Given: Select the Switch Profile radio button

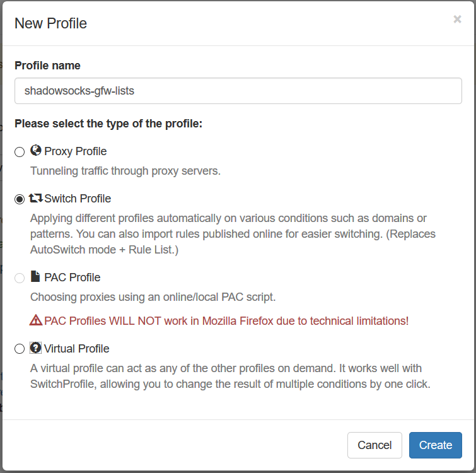Looking at the screenshot, I should click(x=20, y=199).
